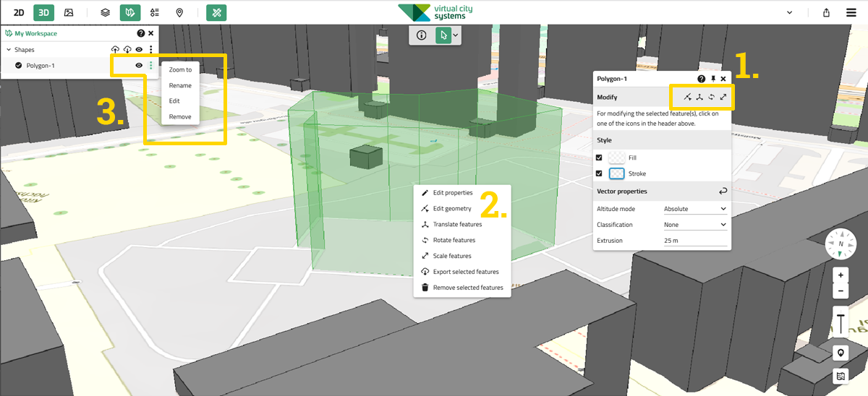This screenshot has width=868, height=396.
Task: Select rotate icon in Modify header
Action: pyautogui.click(x=711, y=97)
